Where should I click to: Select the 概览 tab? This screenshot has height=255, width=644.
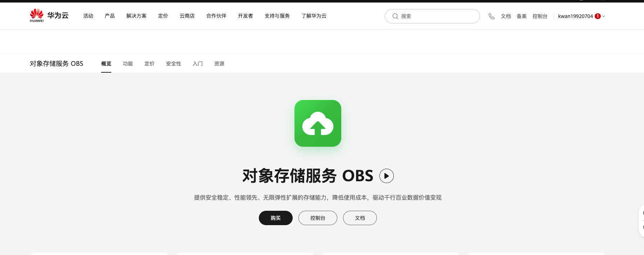(106, 64)
